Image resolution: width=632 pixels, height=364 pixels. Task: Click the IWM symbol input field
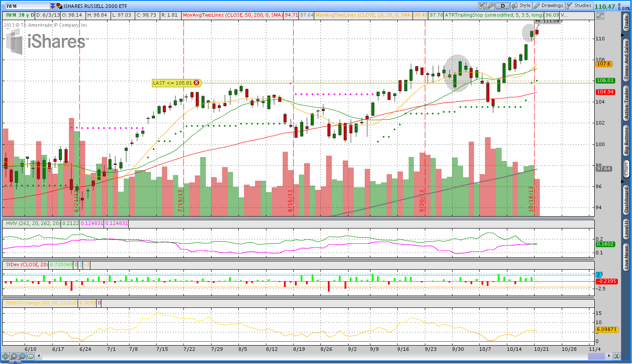pyautogui.click(x=28, y=6)
